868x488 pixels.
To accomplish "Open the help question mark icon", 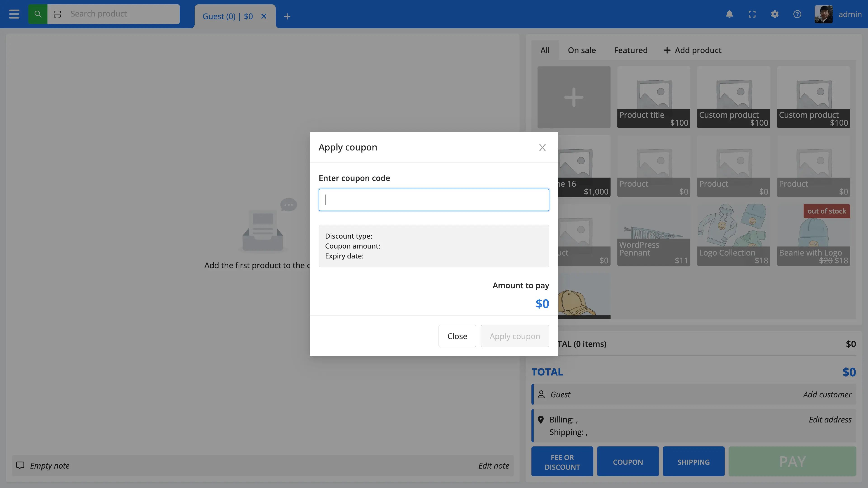I will pos(797,14).
